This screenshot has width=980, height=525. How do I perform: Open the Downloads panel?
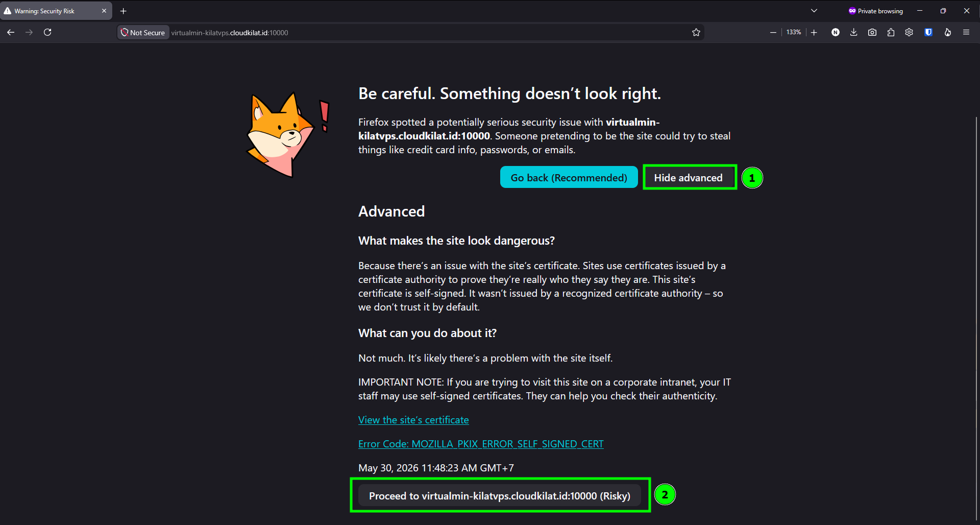pos(853,32)
